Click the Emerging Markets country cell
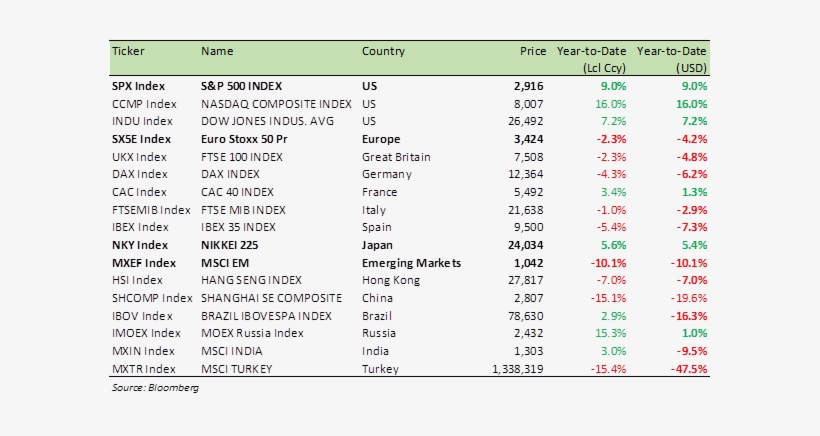The image size is (820, 436). (411, 263)
